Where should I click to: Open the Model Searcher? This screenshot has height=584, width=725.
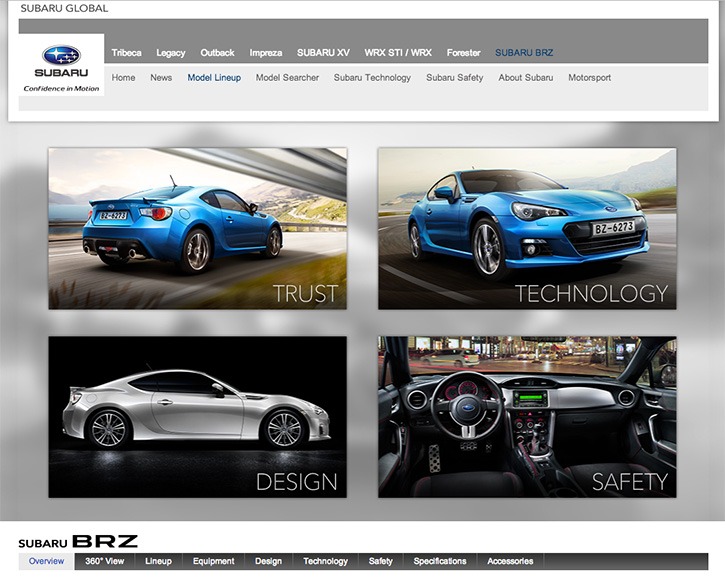pyautogui.click(x=287, y=78)
